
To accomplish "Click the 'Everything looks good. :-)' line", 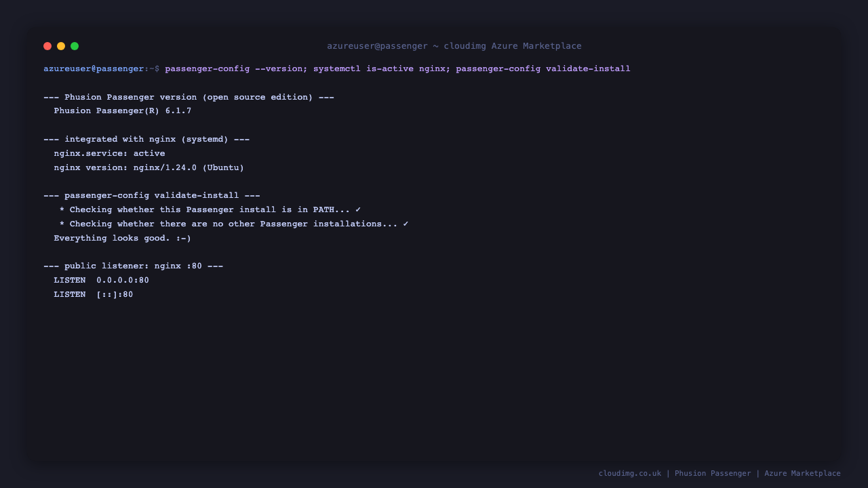I will 123,238.
